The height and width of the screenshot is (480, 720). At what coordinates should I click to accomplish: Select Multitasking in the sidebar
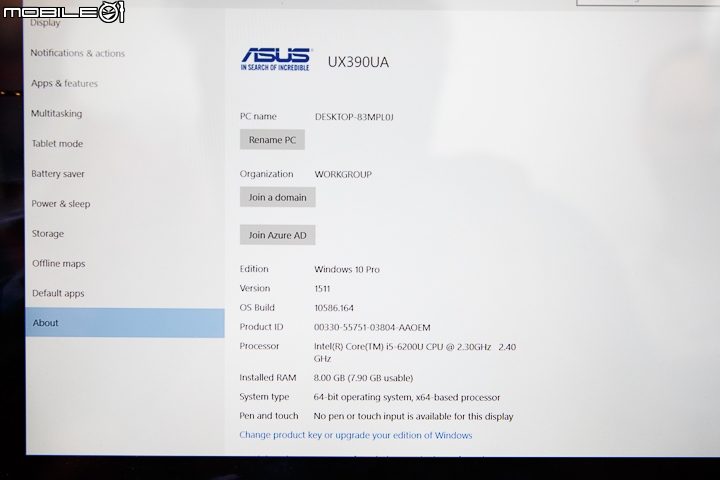[56, 113]
